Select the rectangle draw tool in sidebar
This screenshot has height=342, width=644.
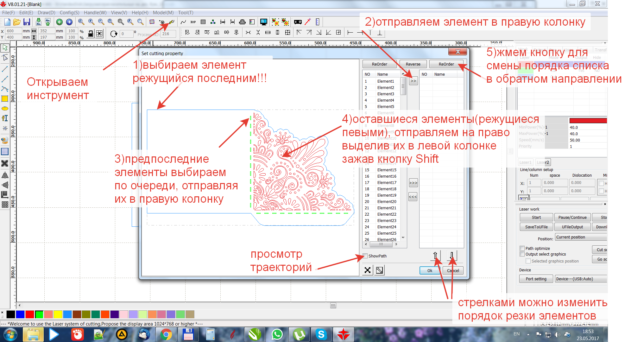pyautogui.click(x=5, y=98)
